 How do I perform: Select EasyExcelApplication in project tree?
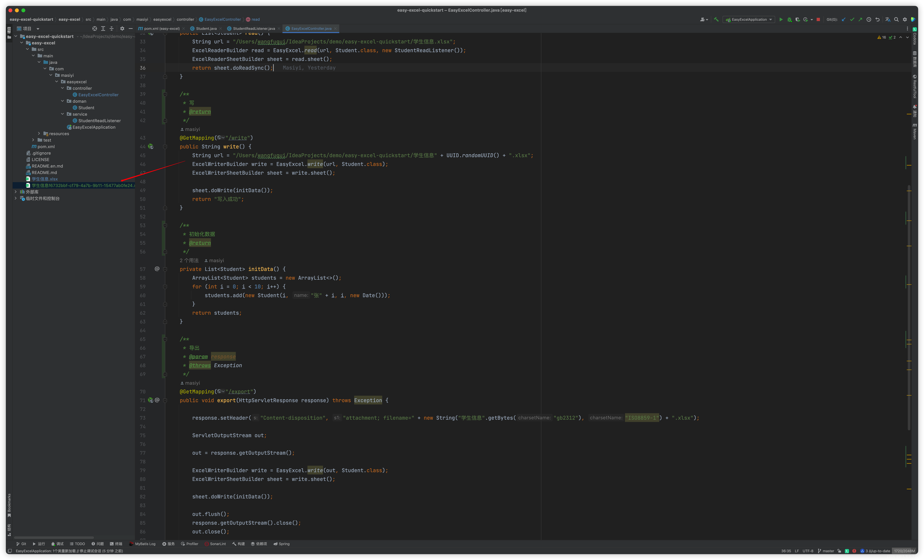pyautogui.click(x=94, y=127)
